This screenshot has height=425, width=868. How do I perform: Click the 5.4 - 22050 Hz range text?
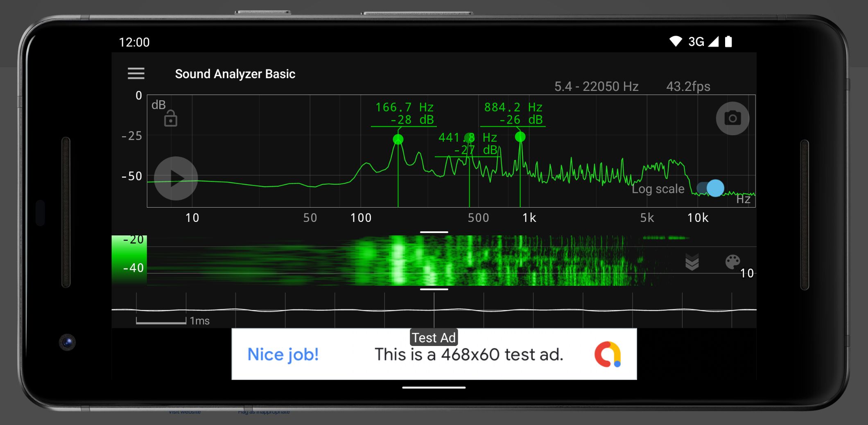click(x=596, y=86)
